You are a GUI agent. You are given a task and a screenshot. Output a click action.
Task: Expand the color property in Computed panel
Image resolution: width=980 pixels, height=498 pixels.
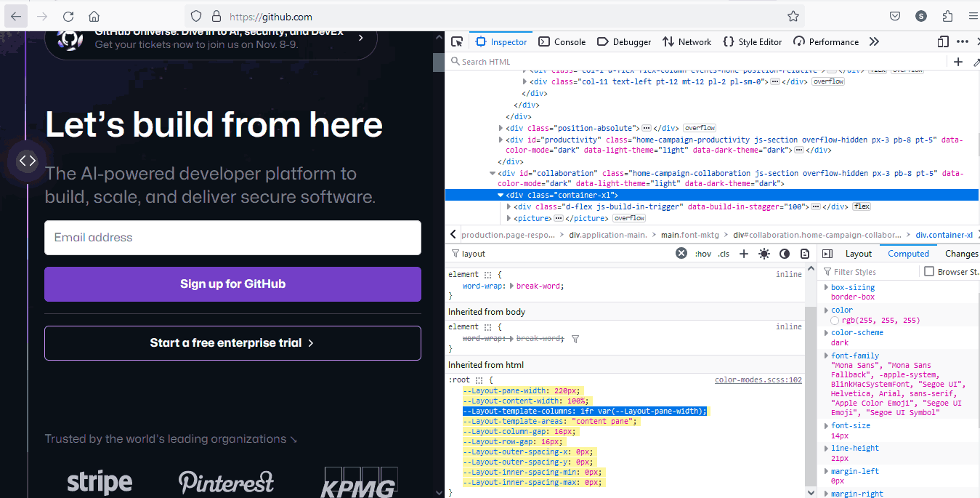point(827,309)
